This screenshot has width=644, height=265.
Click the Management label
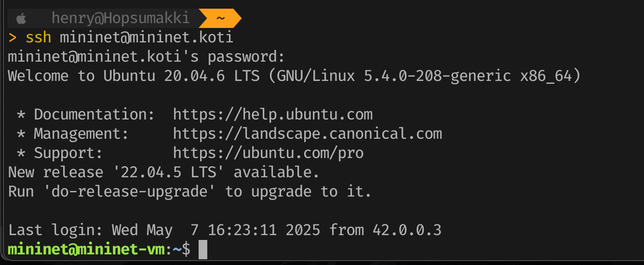tap(81, 133)
